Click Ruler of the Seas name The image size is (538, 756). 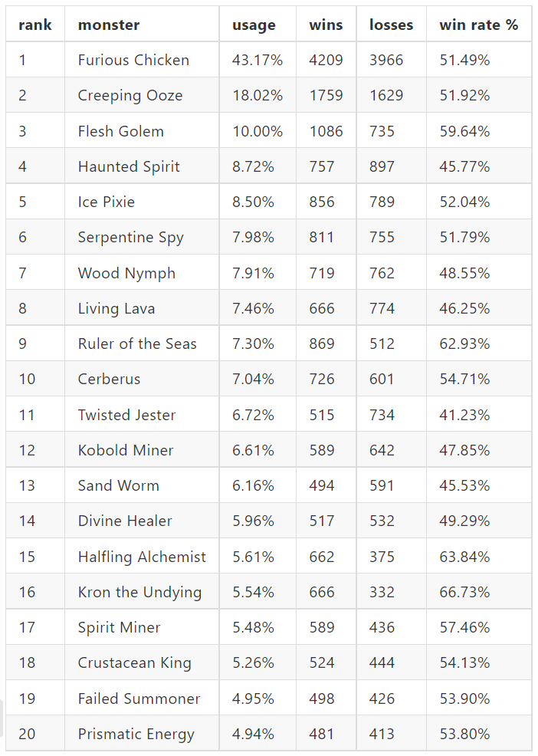point(137,343)
